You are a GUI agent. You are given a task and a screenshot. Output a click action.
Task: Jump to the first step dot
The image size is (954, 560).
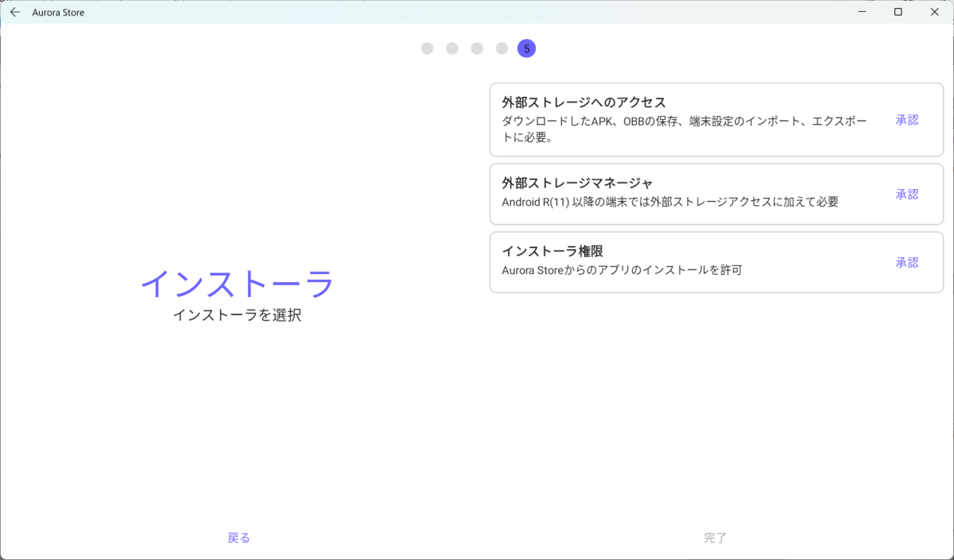click(x=428, y=48)
